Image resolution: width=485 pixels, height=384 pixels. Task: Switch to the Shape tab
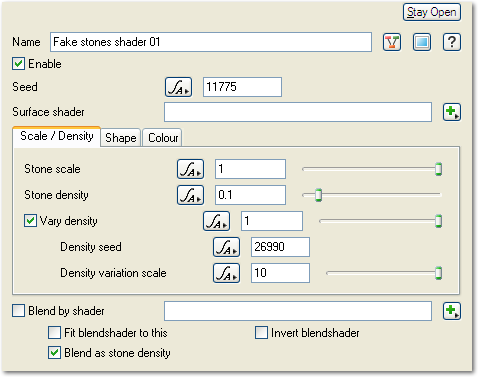(121, 138)
